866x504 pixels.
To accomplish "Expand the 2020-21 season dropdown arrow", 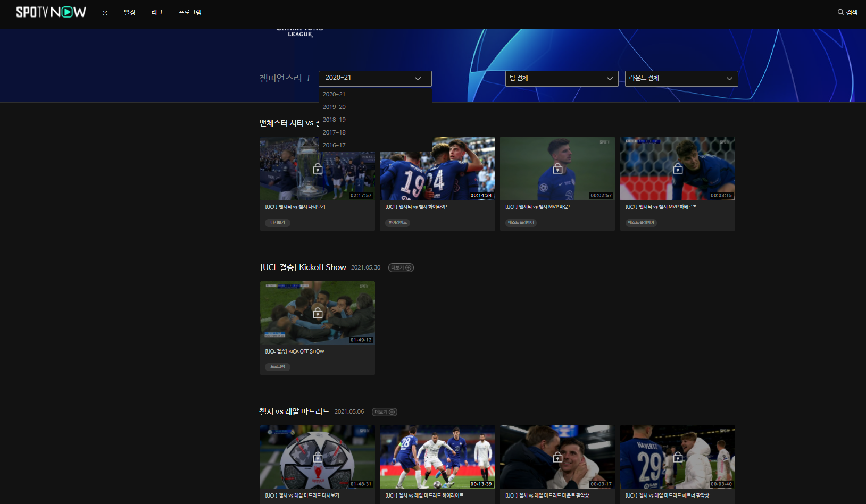I will coord(418,79).
